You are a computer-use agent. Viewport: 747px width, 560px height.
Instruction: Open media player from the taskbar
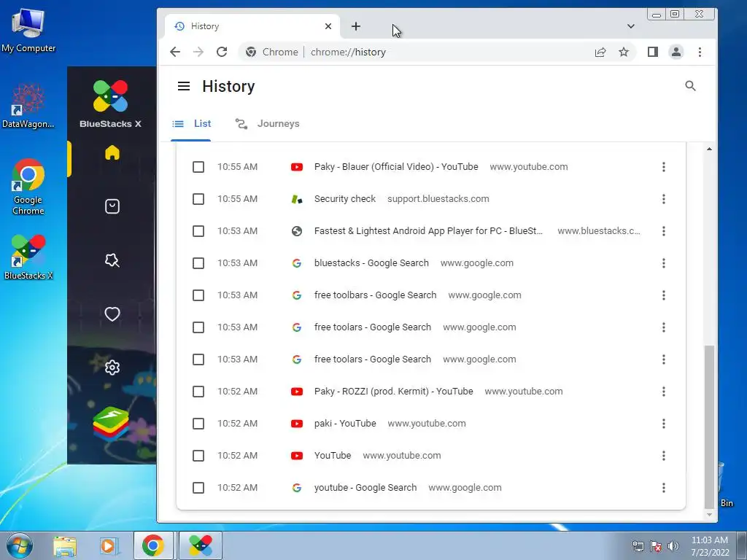(108, 546)
